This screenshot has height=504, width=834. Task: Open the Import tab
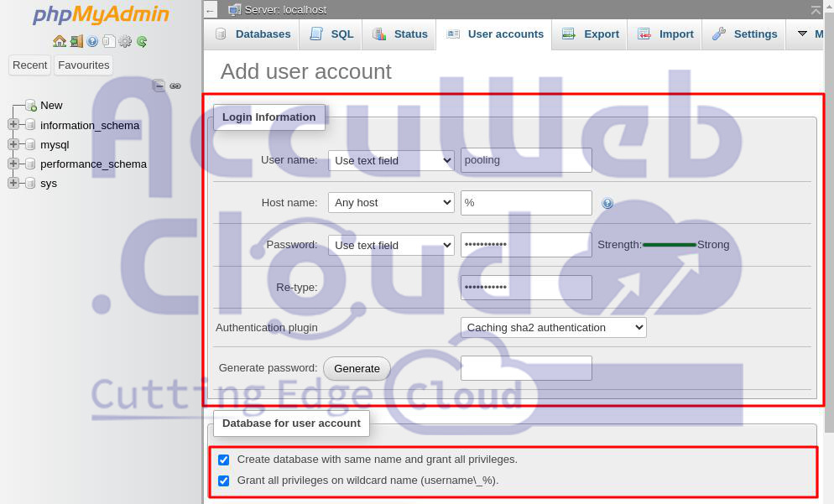coord(665,34)
